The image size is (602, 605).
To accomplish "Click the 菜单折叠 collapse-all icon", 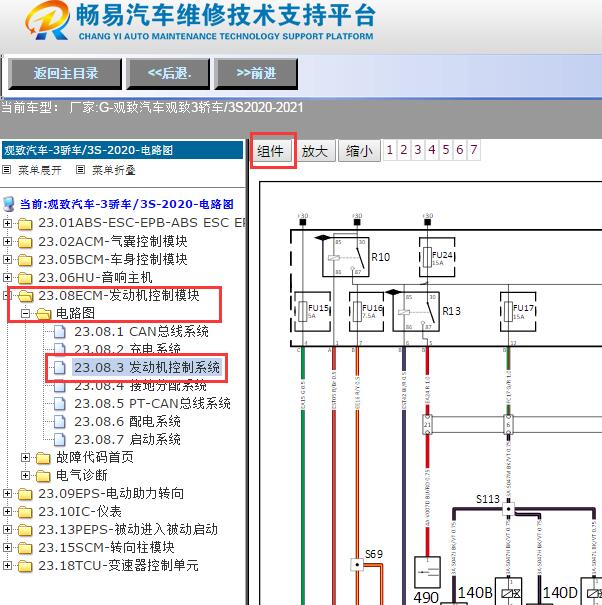I will point(80,169).
